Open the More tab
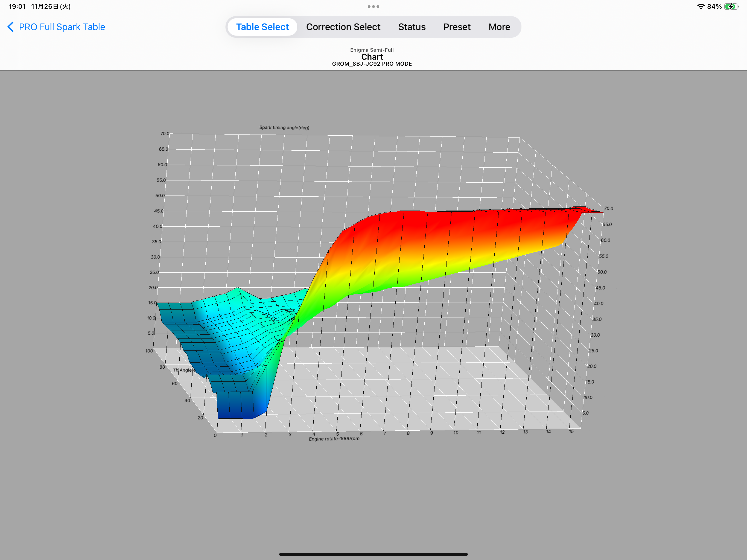The width and height of the screenshot is (747, 560). coord(499,27)
